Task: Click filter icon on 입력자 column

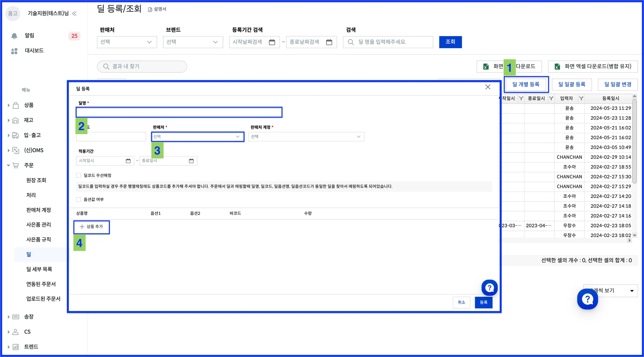Action: coord(581,99)
